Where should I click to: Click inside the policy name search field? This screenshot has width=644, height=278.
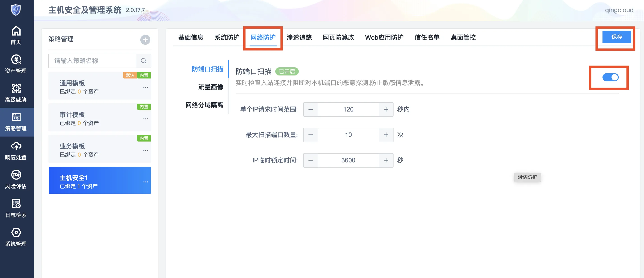point(93,61)
